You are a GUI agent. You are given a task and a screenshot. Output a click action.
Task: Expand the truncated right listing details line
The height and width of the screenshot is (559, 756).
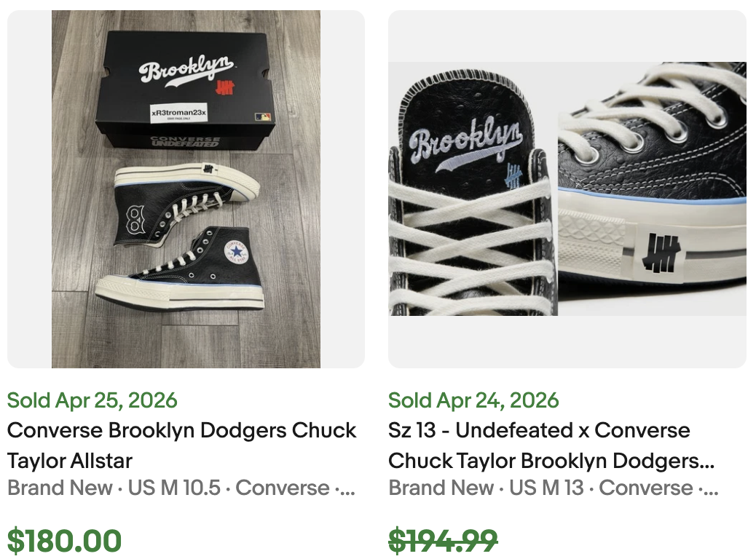point(699,488)
